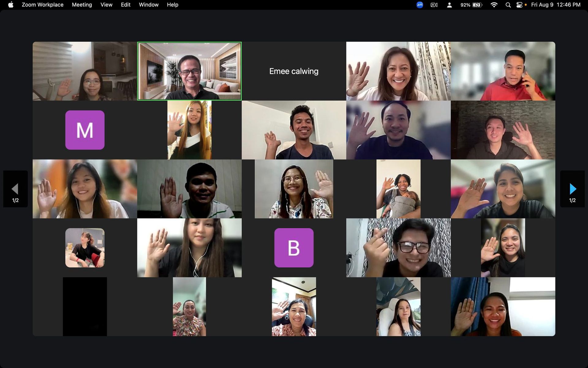Open Spotlight search magnifier

point(508,5)
